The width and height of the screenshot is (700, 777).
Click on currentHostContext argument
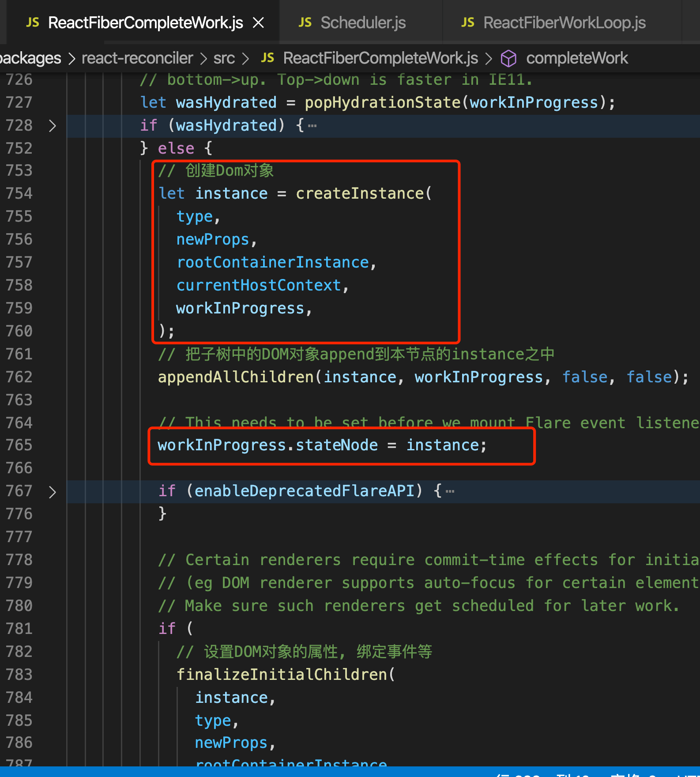[259, 285]
